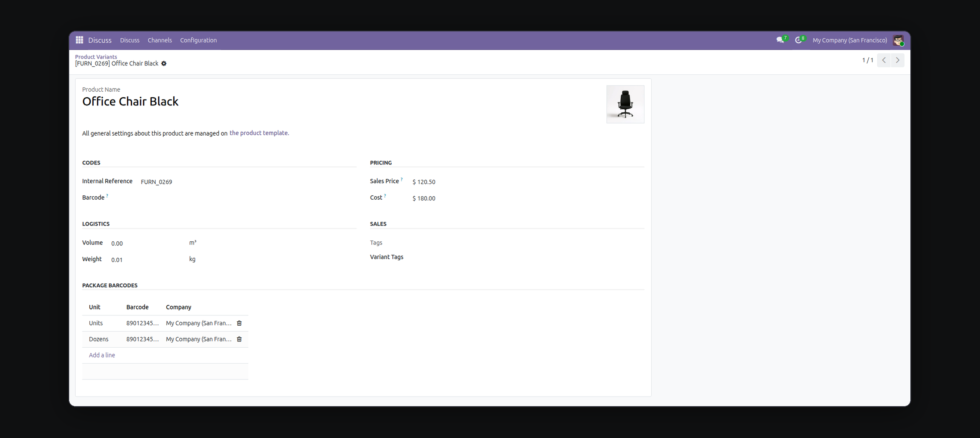Open the Channels menu
The width and height of the screenshot is (980, 438).
(x=159, y=40)
